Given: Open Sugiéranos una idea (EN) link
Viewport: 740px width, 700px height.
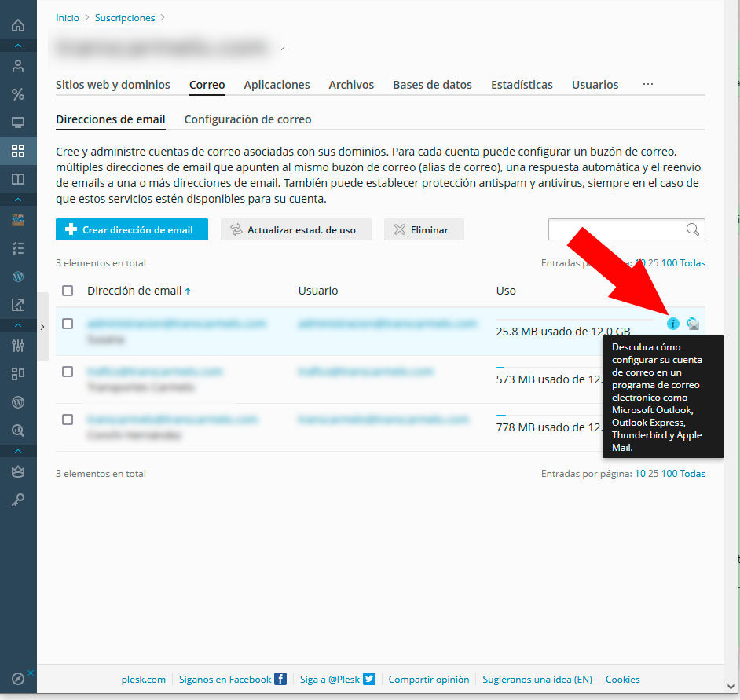Looking at the screenshot, I should click(537, 680).
